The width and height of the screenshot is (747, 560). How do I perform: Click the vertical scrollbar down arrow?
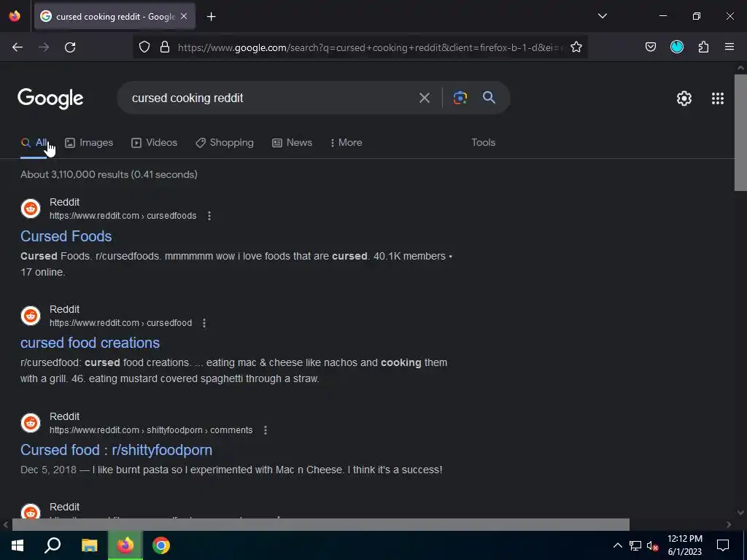[x=741, y=513]
